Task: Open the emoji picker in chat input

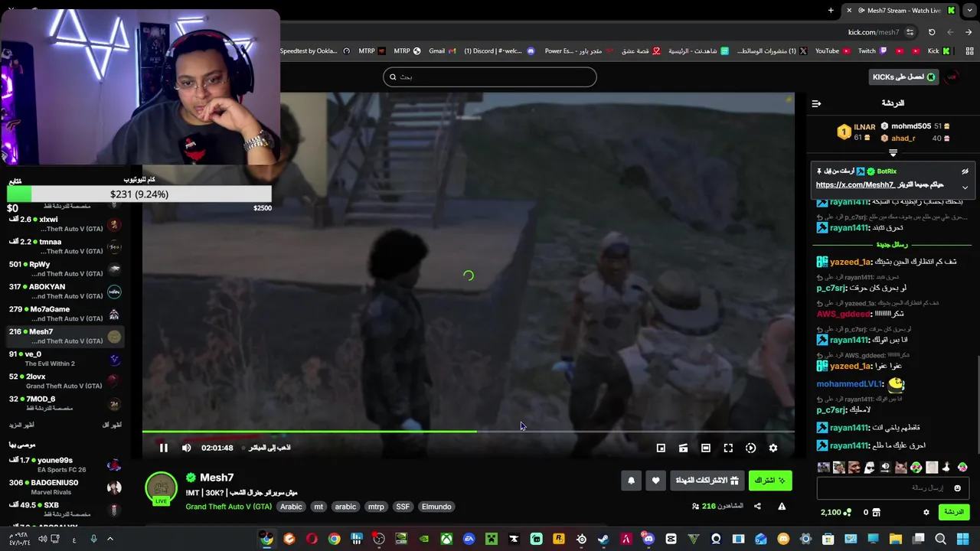Action: pos(957,488)
